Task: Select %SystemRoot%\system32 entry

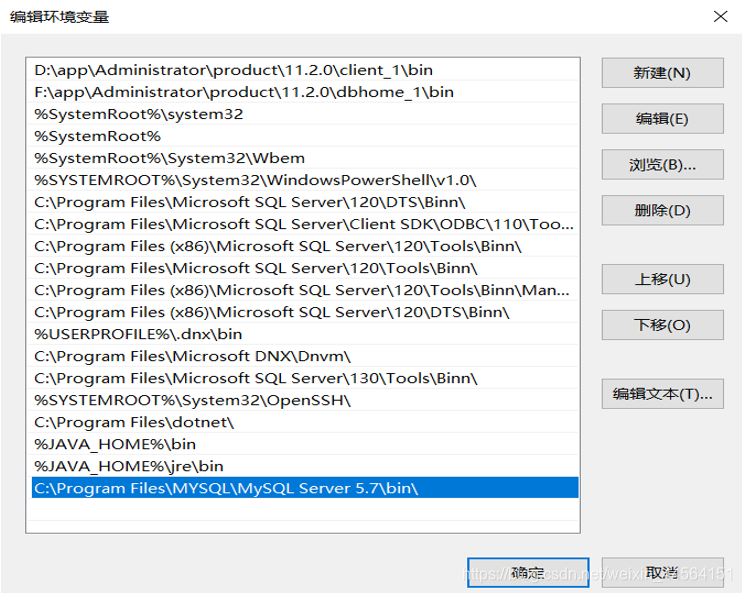Action: [305, 114]
